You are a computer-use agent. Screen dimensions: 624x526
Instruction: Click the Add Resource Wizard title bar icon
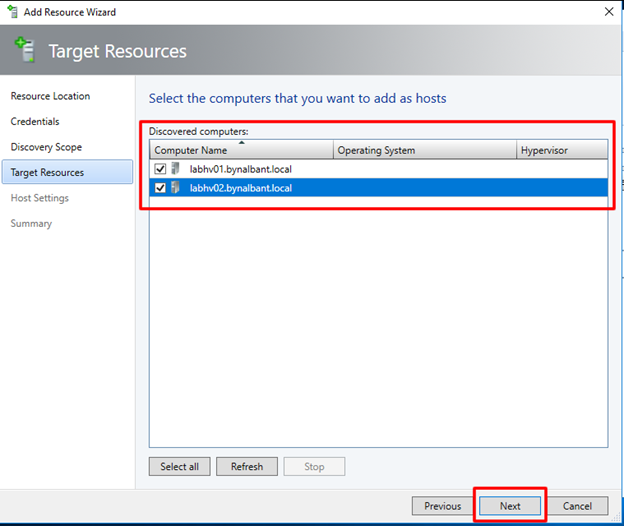(13, 12)
